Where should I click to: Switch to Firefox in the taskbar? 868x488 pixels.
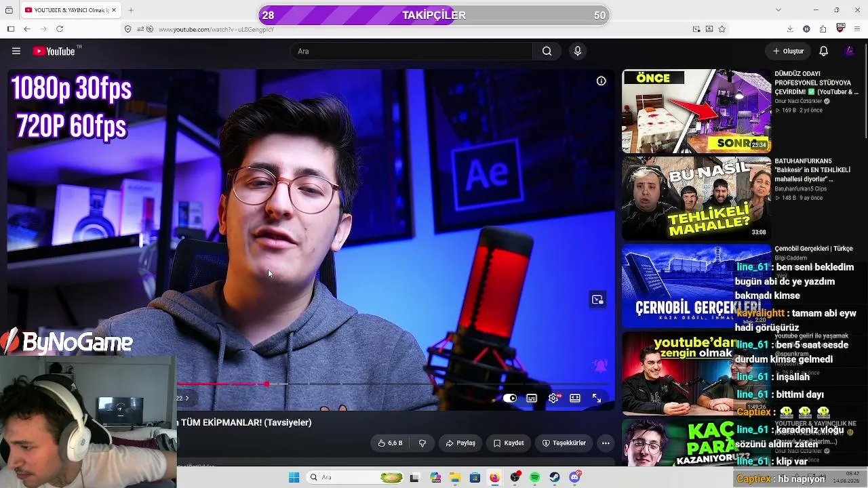(495, 478)
